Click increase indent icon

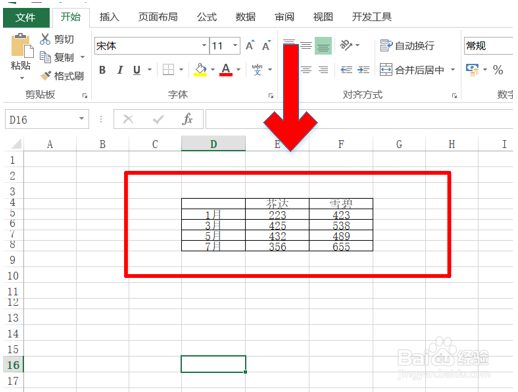point(363,70)
